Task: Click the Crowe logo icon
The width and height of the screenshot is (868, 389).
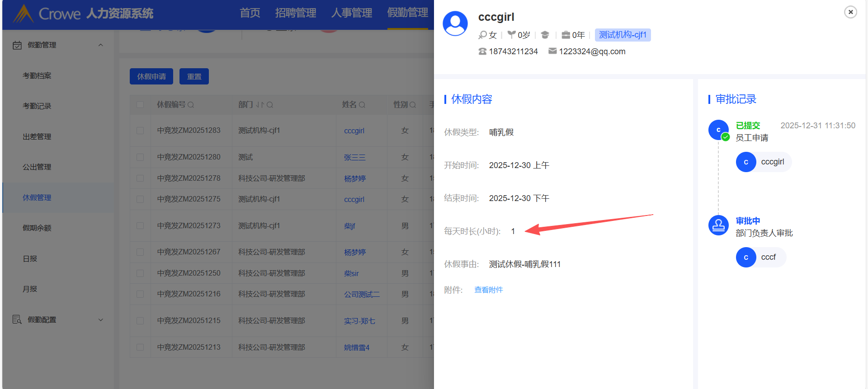Action: pos(23,14)
